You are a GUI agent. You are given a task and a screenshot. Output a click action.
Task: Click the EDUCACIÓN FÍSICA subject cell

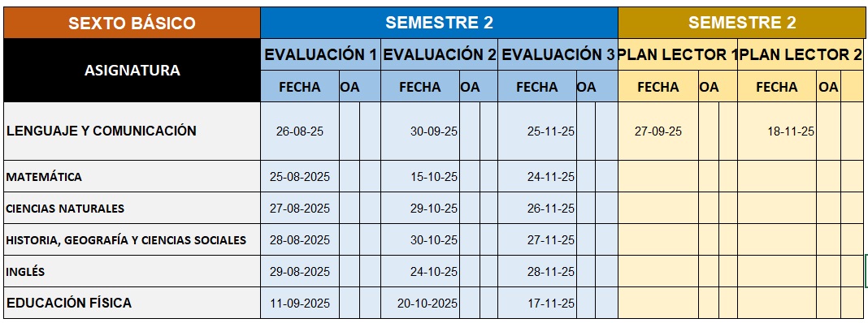(x=132, y=303)
